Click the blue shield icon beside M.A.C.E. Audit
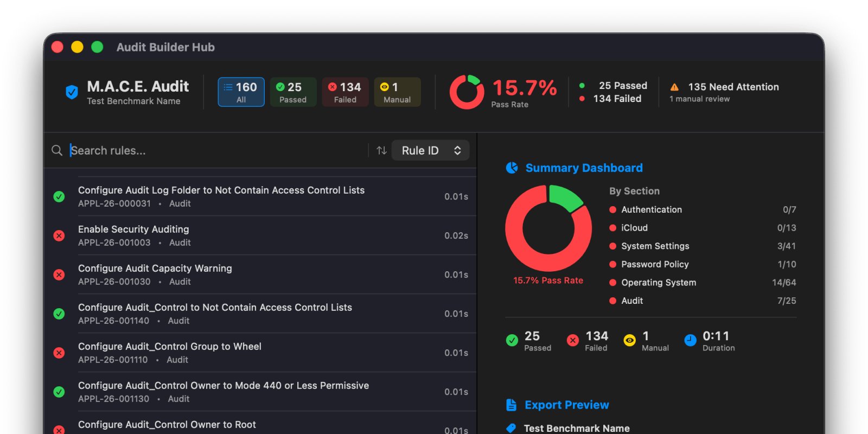Screen dimensions: 868x434 pos(72,92)
